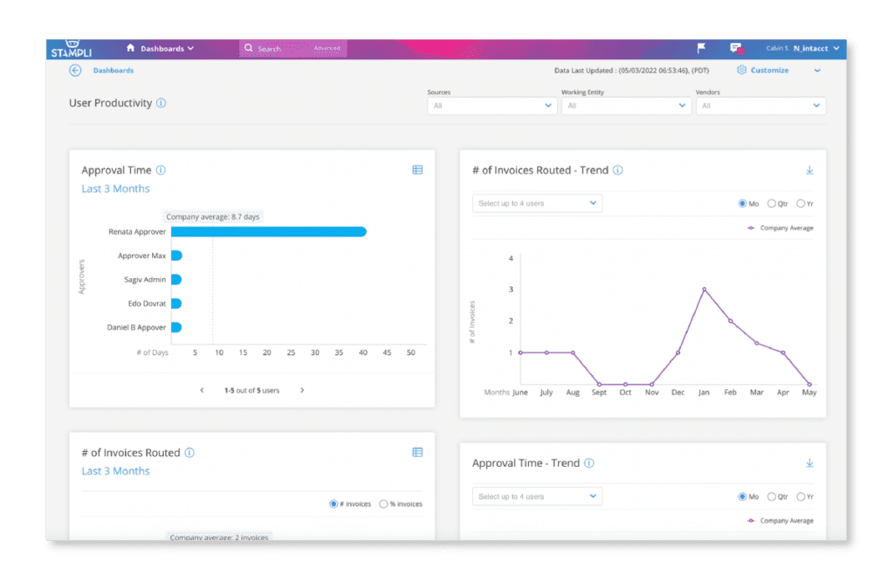Open the # of Invoices Routed table icon
The width and height of the screenshot is (894, 588).
pos(417,453)
